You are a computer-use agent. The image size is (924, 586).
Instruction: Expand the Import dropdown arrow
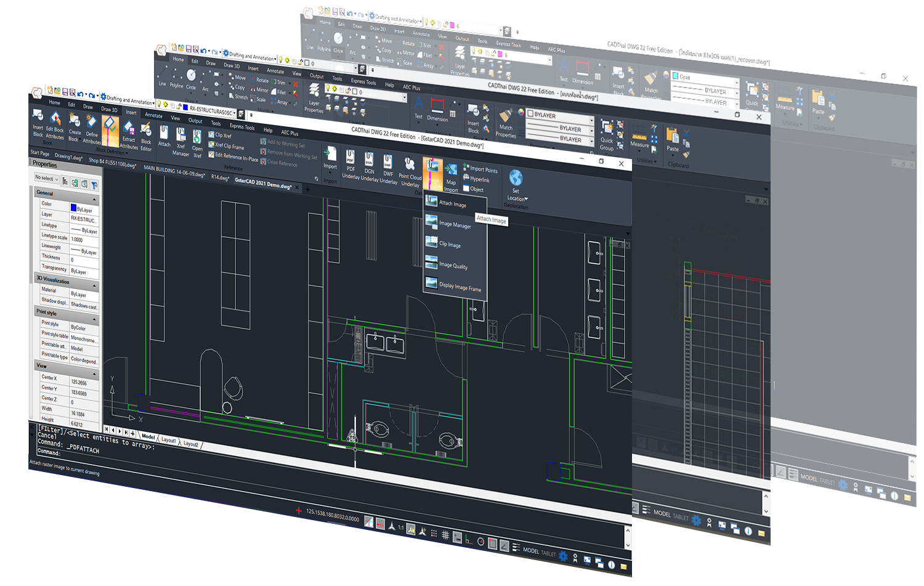click(x=330, y=173)
